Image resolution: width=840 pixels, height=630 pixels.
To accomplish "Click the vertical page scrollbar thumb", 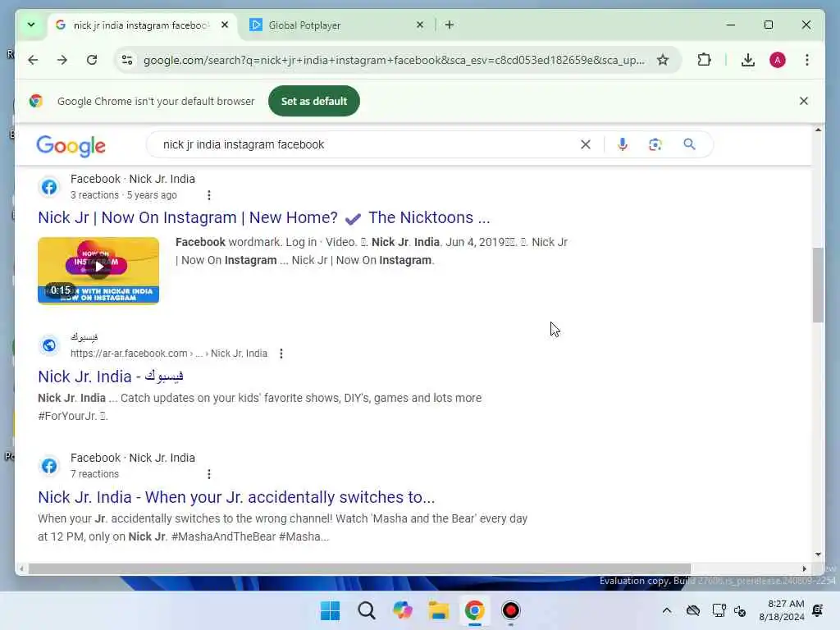I will 818,285.
